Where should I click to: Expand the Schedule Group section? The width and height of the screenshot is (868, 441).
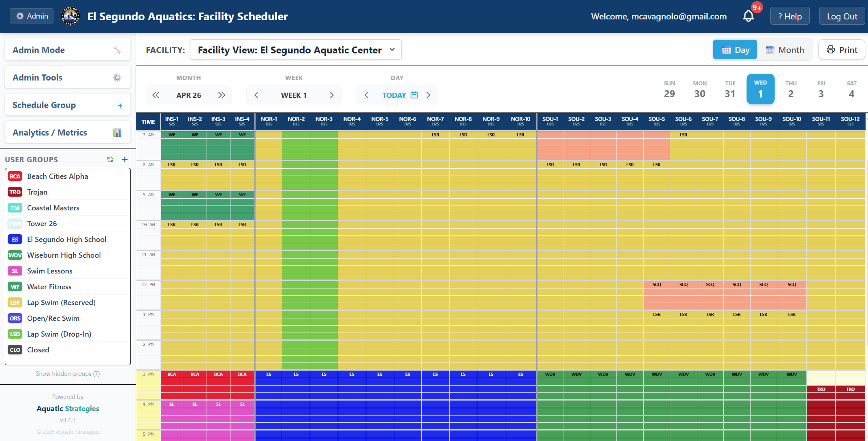(x=120, y=105)
